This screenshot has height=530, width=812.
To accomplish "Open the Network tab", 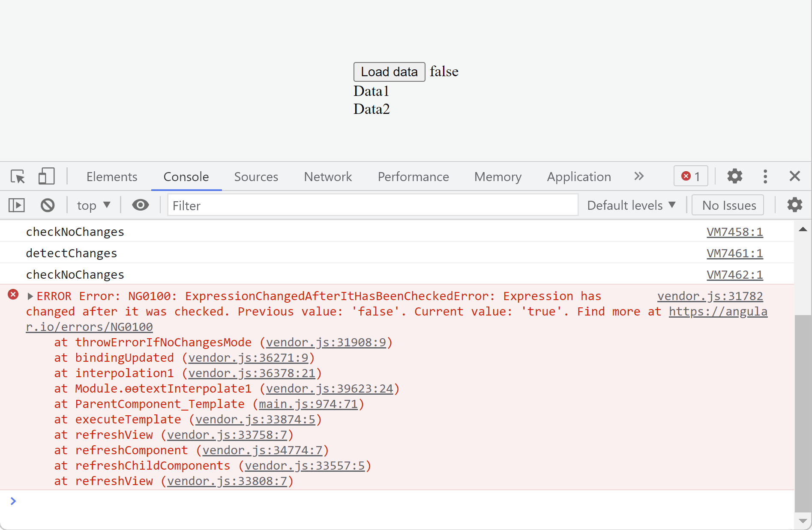I will coord(328,176).
